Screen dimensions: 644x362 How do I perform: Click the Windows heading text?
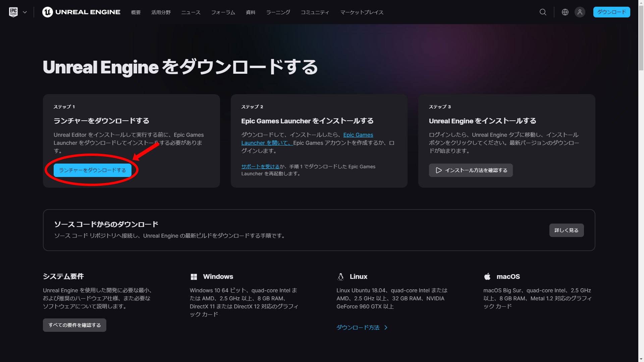point(218,277)
